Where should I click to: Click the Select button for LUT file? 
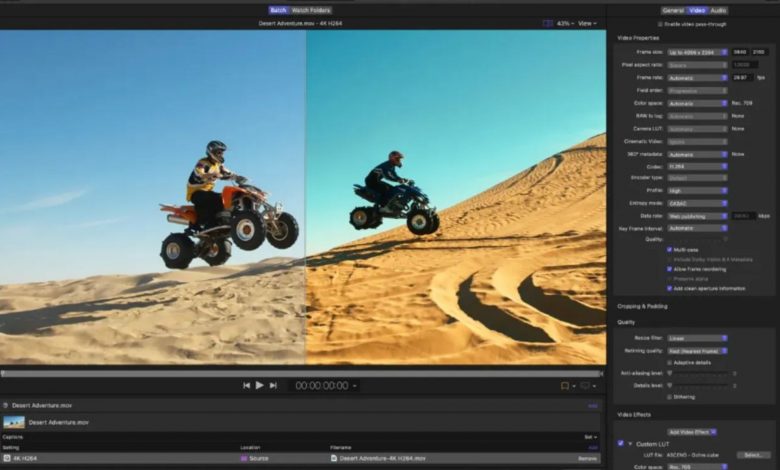click(755, 455)
